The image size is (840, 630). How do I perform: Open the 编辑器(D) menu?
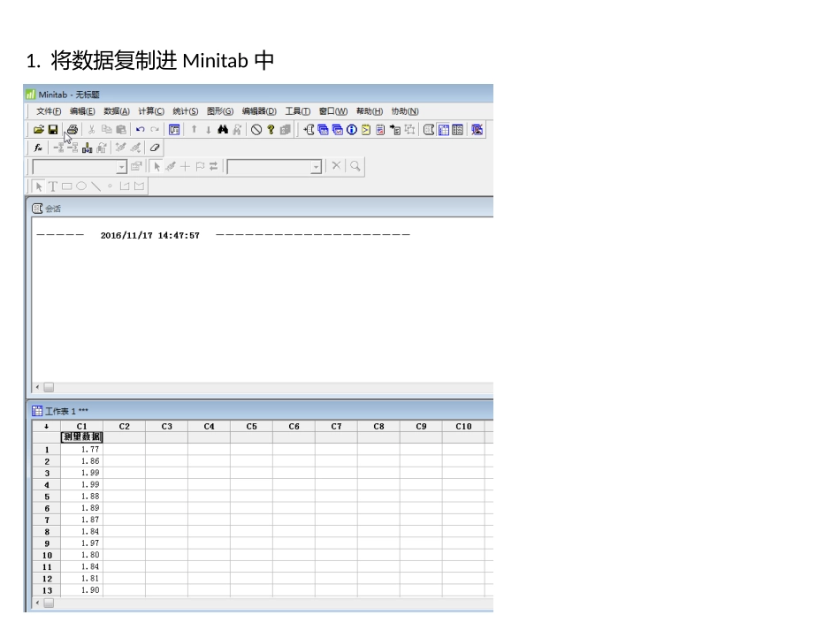coord(259,111)
